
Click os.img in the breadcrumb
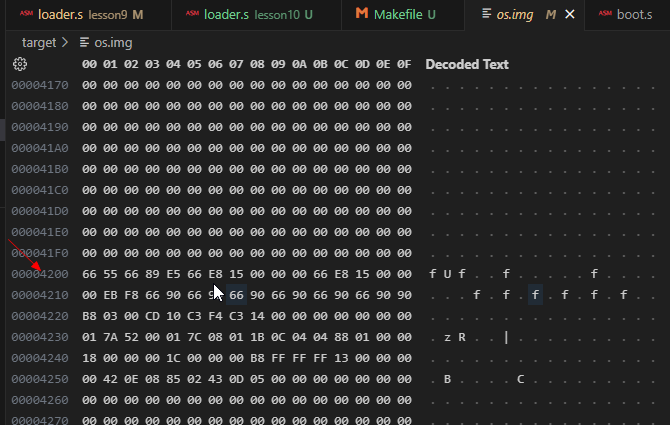[x=113, y=43]
